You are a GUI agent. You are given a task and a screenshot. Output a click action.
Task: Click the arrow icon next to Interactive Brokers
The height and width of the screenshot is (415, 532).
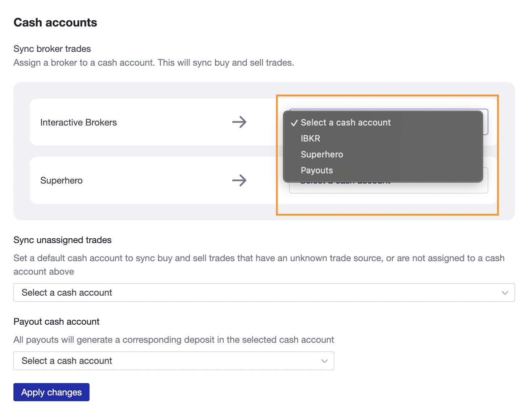pos(239,122)
